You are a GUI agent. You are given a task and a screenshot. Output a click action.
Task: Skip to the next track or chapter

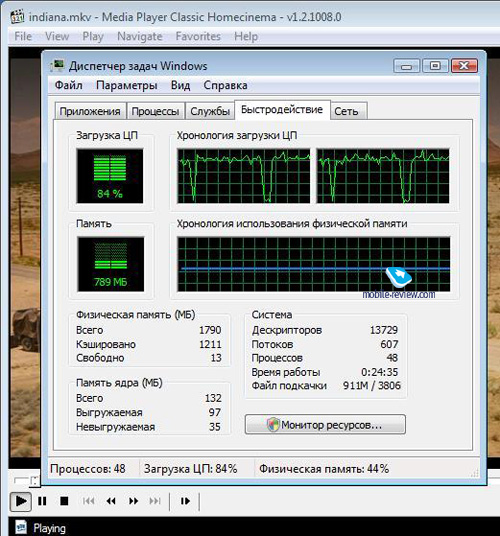click(x=155, y=501)
